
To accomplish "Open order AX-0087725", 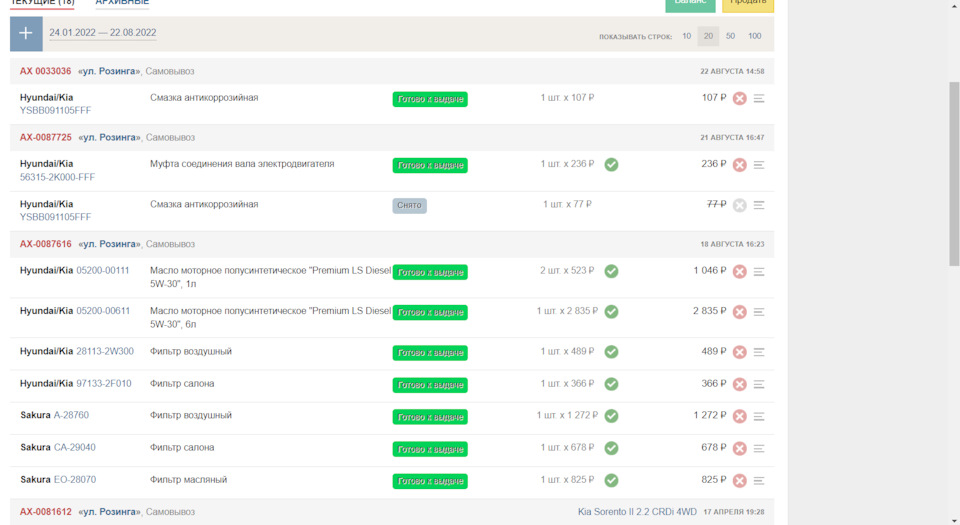I will (x=45, y=137).
